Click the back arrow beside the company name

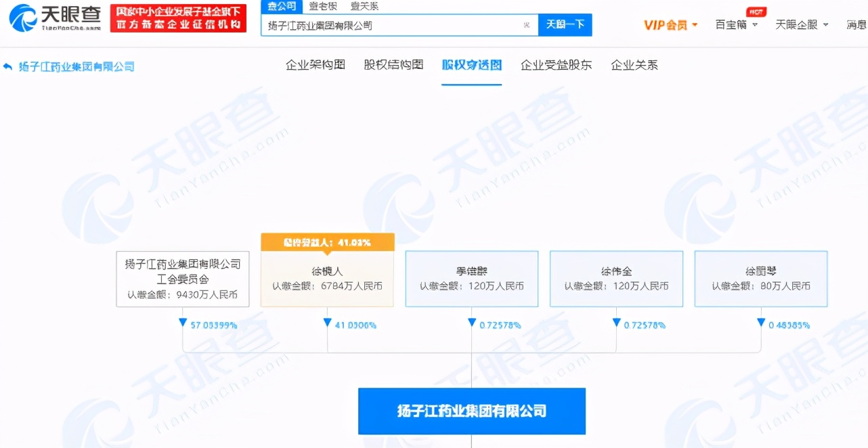pos(7,66)
